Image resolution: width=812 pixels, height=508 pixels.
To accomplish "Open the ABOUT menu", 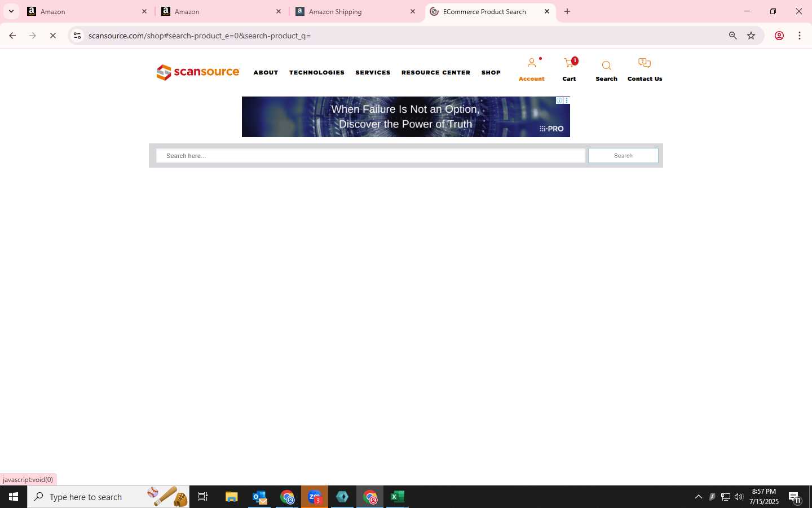I will click(266, 72).
